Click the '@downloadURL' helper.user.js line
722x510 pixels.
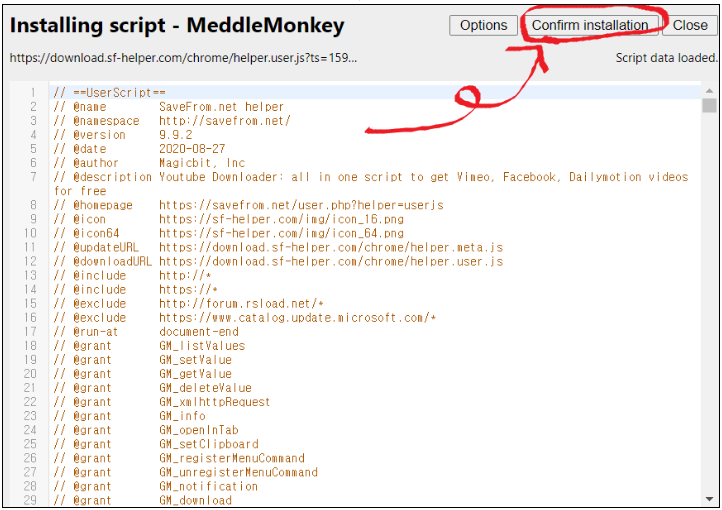278,261
